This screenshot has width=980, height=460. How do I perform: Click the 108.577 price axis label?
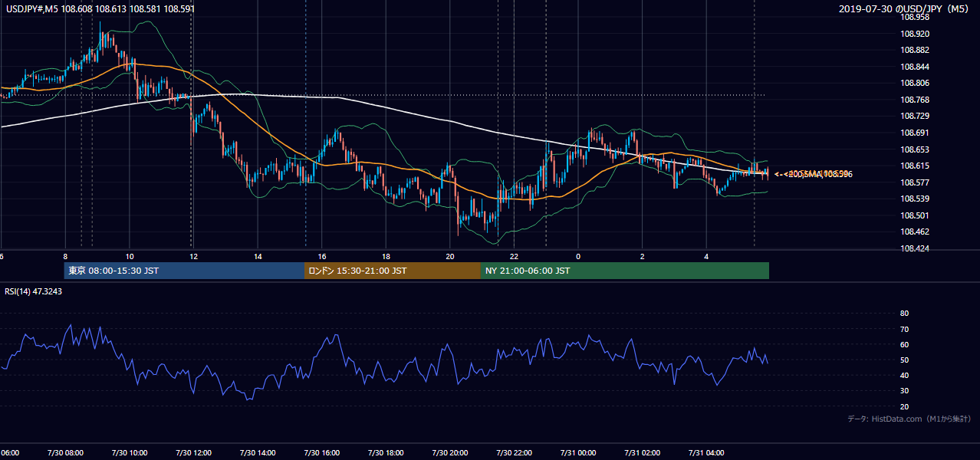915,182
